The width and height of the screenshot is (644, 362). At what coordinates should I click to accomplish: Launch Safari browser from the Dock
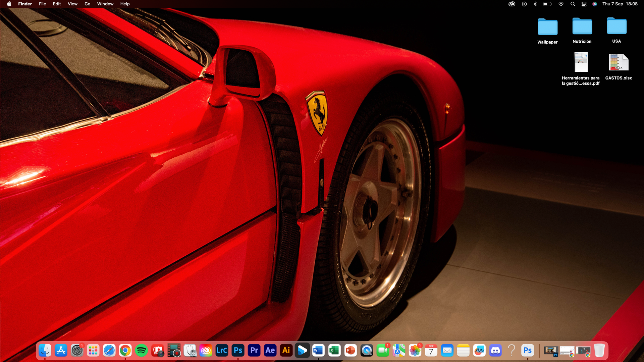pyautogui.click(x=109, y=351)
